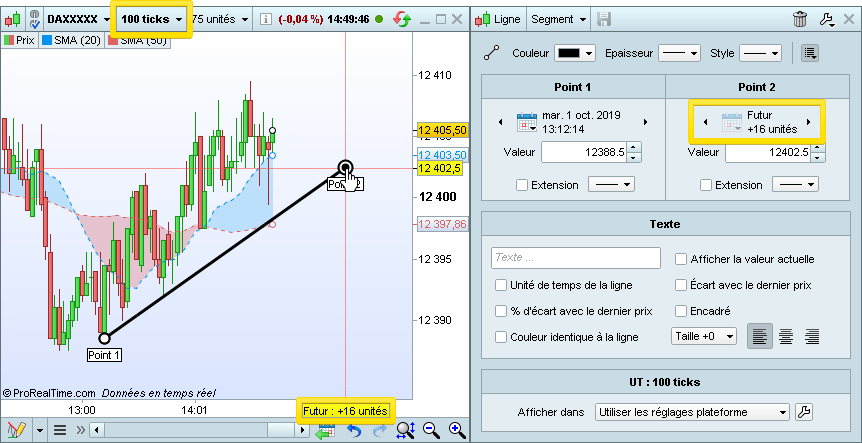Image resolution: width=862 pixels, height=443 pixels.
Task: Click the style presets list icon
Action: (x=810, y=53)
